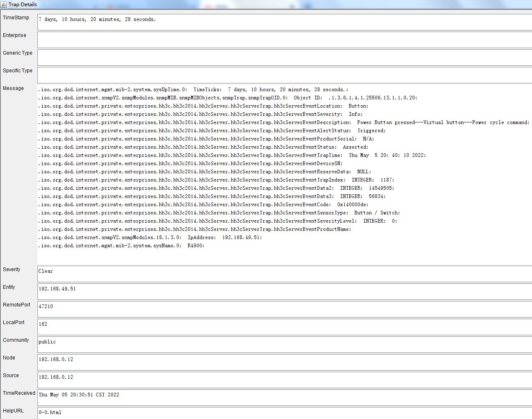Click the empty Specific Type field
The height and width of the screenshot is (419, 532).
pos(285,75)
